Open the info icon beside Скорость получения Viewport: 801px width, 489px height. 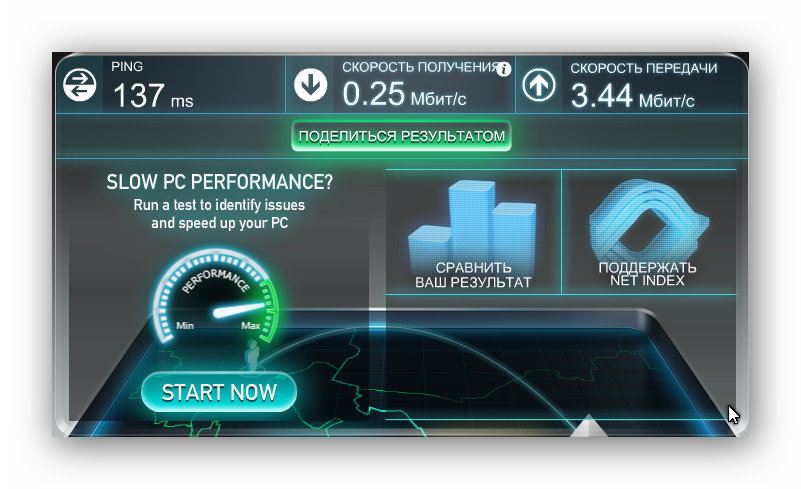coord(504,68)
